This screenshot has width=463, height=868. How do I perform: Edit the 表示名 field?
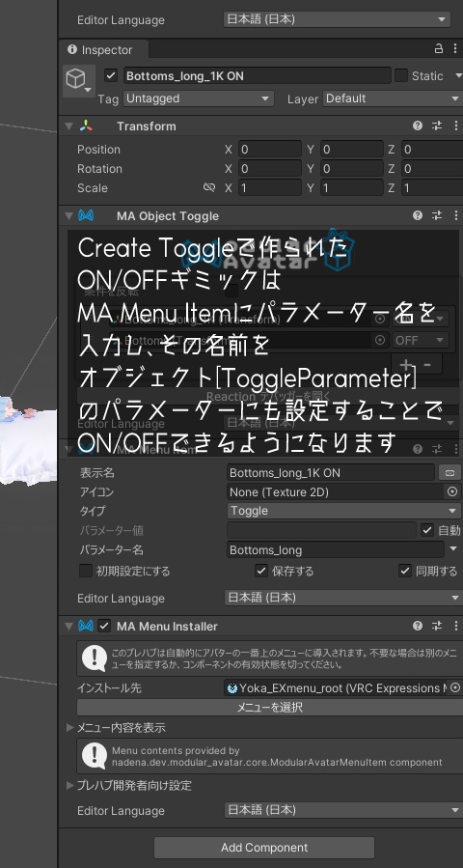(x=331, y=473)
